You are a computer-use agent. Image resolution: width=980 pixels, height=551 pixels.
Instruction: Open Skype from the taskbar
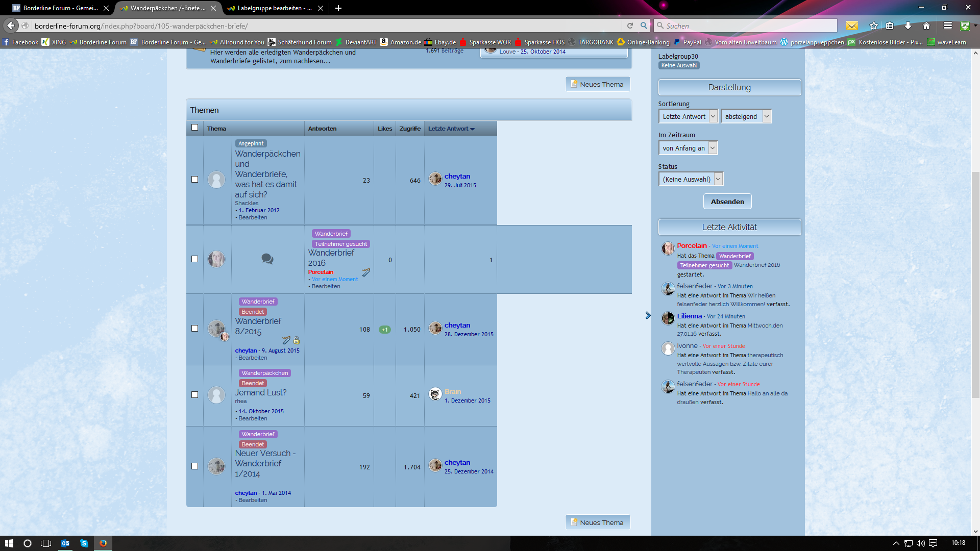(84, 543)
